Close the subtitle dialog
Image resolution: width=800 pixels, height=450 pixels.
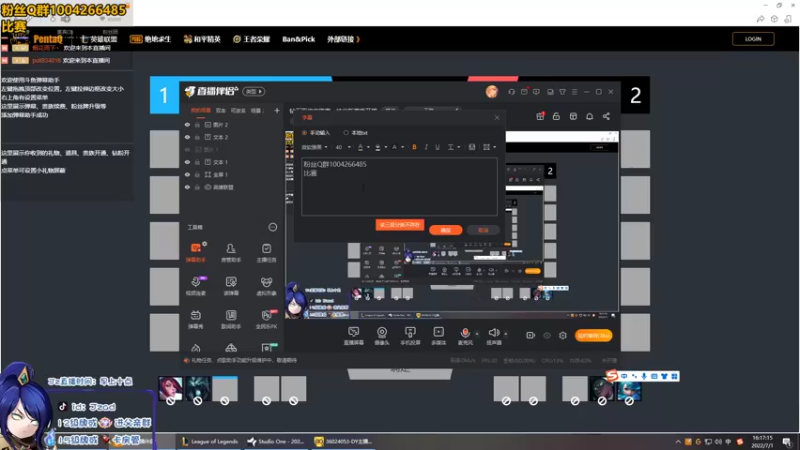[497, 117]
